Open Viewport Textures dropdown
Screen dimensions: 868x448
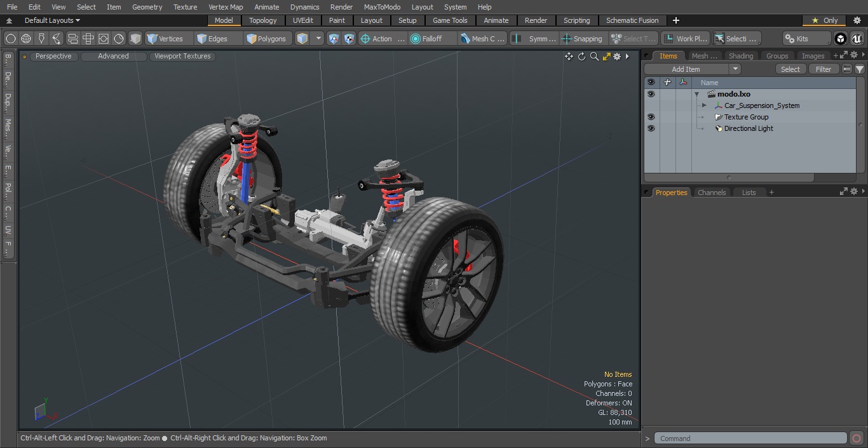[182, 56]
